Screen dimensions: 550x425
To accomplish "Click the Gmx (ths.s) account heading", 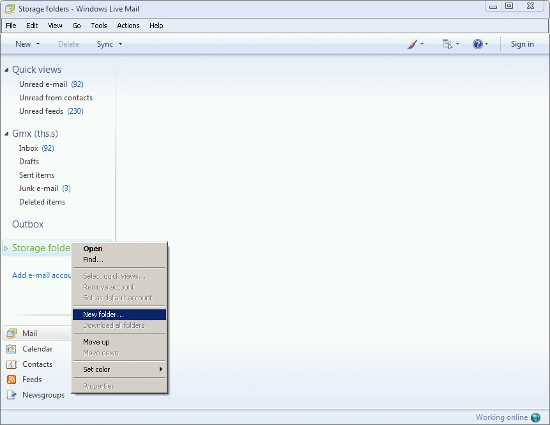I will 35,134.
